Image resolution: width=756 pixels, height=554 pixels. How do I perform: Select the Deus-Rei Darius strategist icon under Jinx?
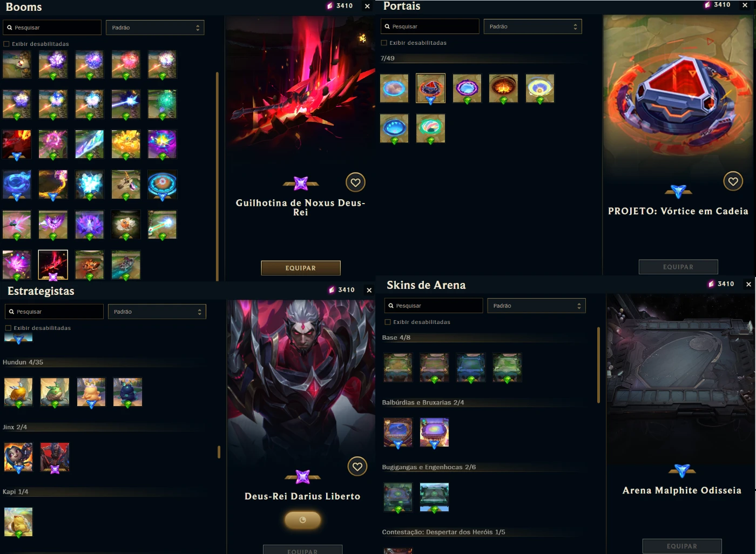tap(55, 457)
